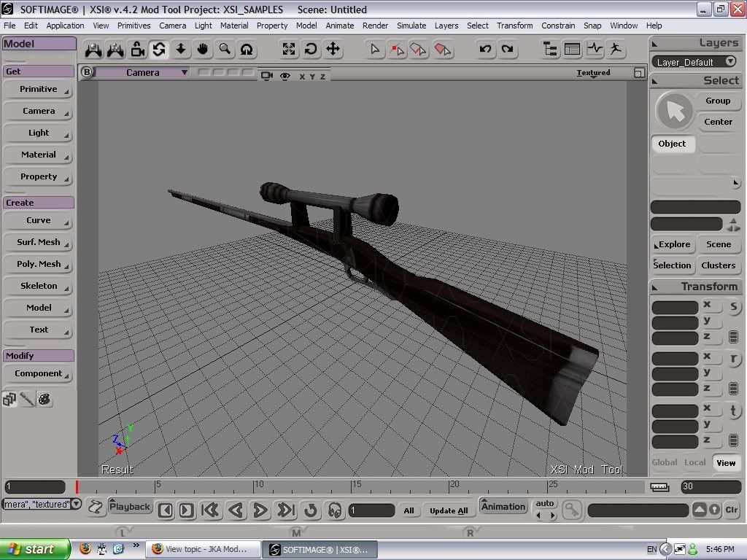The width and height of the screenshot is (747, 560).
Task: Click the scale S icon
Action: pyautogui.click(x=734, y=307)
